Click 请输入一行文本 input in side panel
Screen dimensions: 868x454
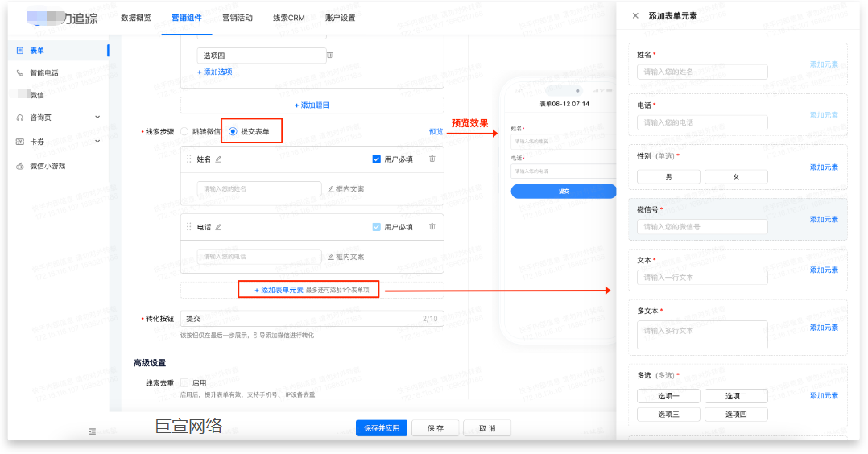click(702, 278)
